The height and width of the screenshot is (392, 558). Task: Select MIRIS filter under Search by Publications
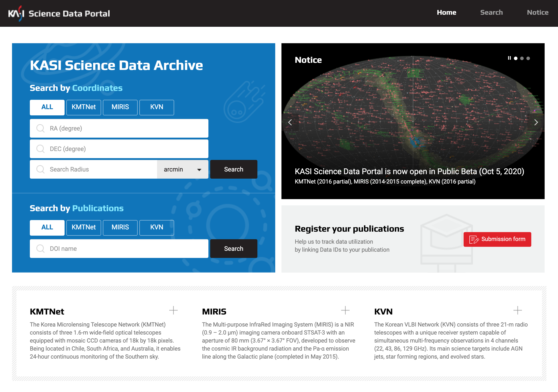pos(120,227)
